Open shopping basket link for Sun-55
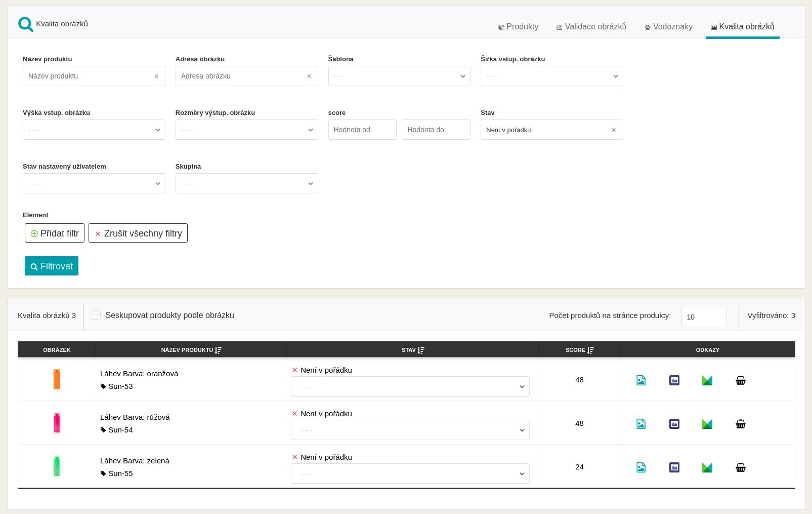The image size is (812, 514). tap(740, 467)
